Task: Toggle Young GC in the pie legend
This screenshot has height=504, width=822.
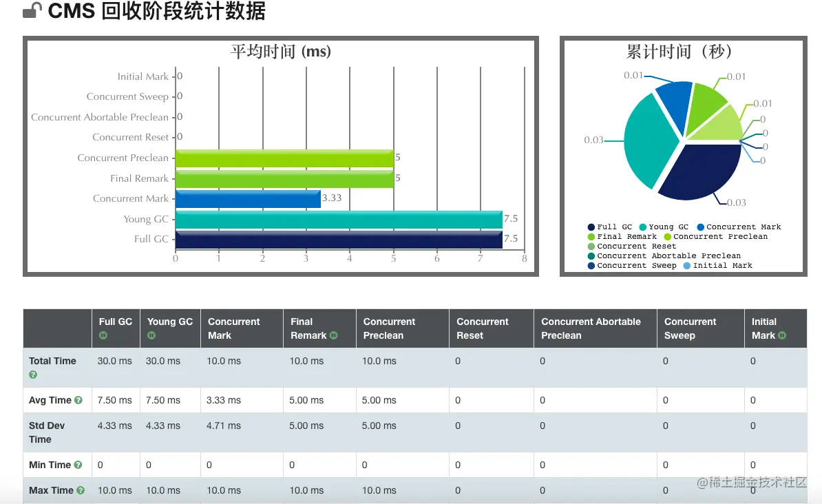Action: 664,227
